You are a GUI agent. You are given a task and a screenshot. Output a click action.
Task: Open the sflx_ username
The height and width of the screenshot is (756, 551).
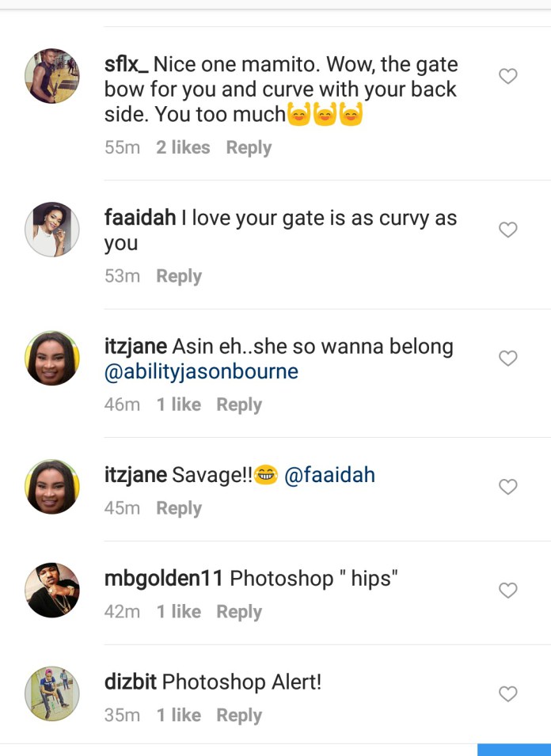click(127, 64)
